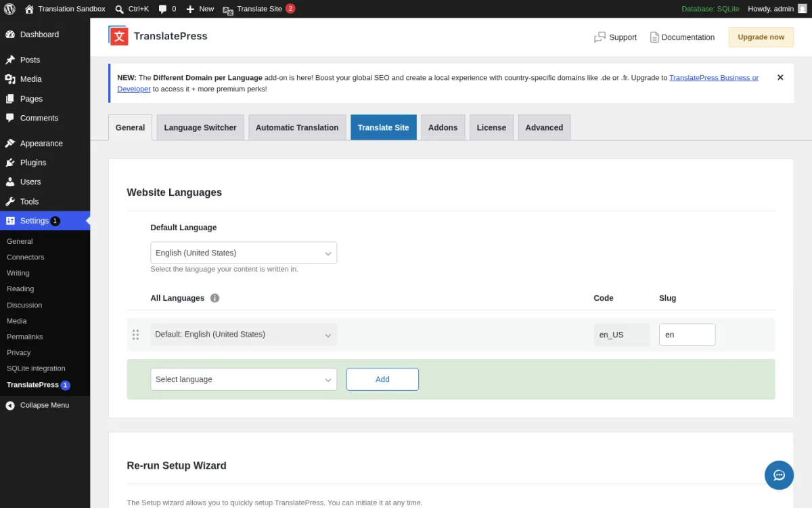Open the blue Translate Site tab

[x=384, y=127]
